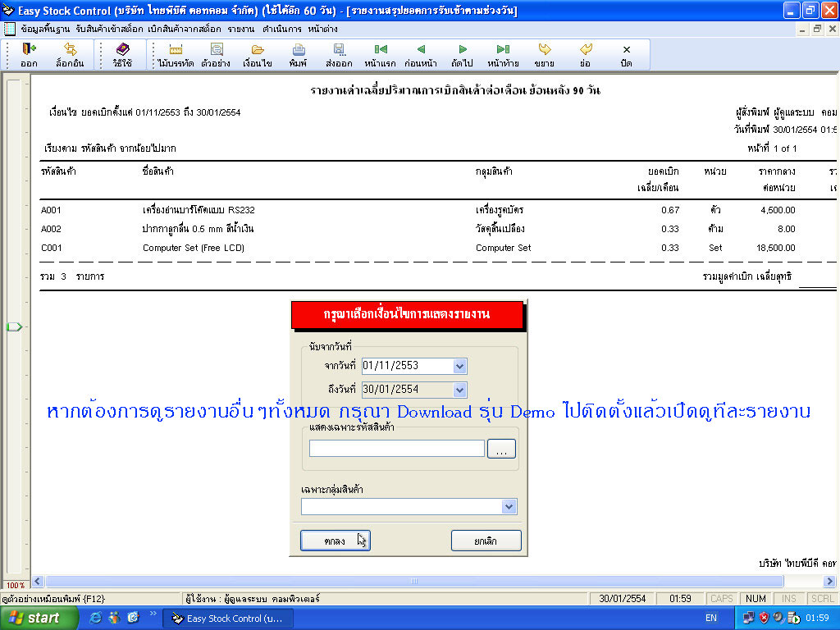Confirm with the ตกลง button
This screenshot has width=840, height=630.
click(334, 540)
